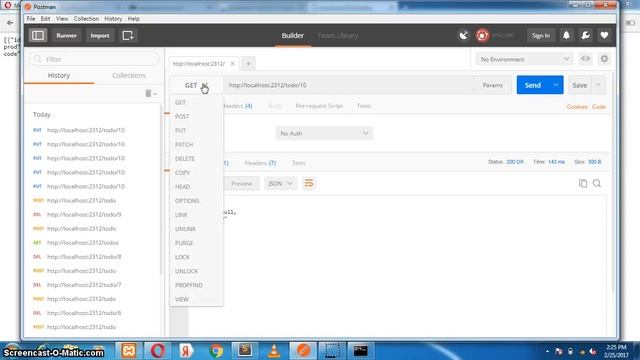
Task: Select PUT from method list
Action: [180, 131]
